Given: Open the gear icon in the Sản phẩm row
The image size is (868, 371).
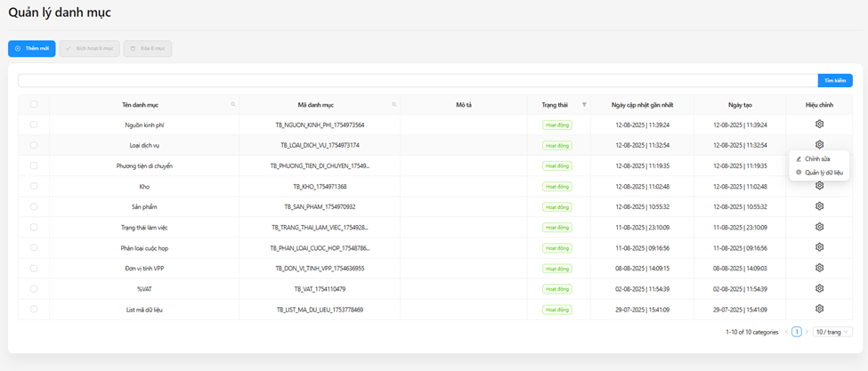Looking at the screenshot, I should coord(819,206).
